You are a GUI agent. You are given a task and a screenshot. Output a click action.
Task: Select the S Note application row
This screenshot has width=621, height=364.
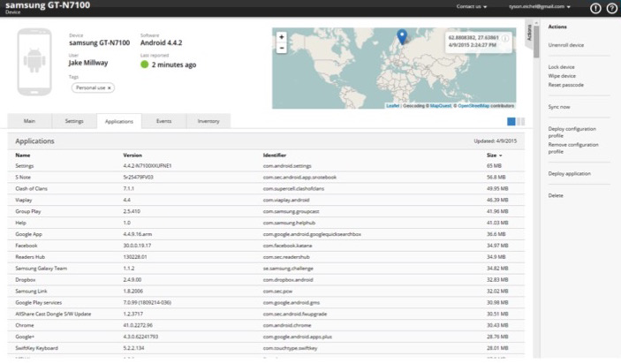tap(266, 178)
